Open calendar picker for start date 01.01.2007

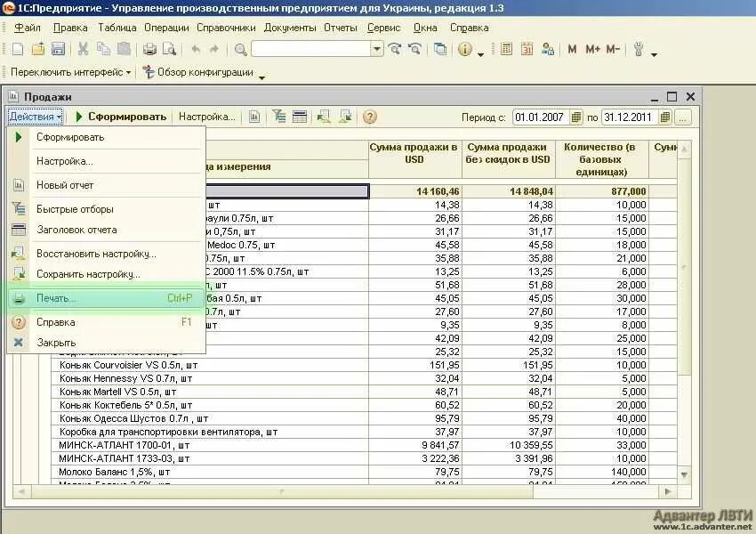[x=576, y=117]
